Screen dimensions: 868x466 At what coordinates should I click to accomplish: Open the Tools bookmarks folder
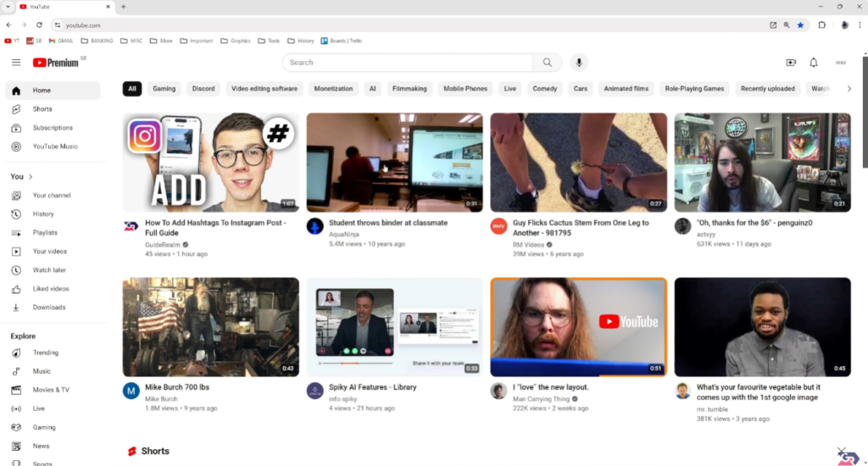pyautogui.click(x=269, y=41)
